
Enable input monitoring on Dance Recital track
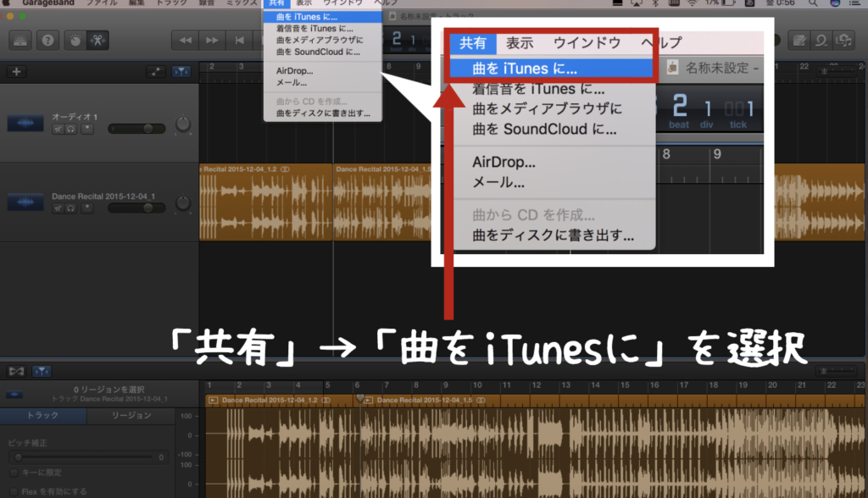[87, 208]
